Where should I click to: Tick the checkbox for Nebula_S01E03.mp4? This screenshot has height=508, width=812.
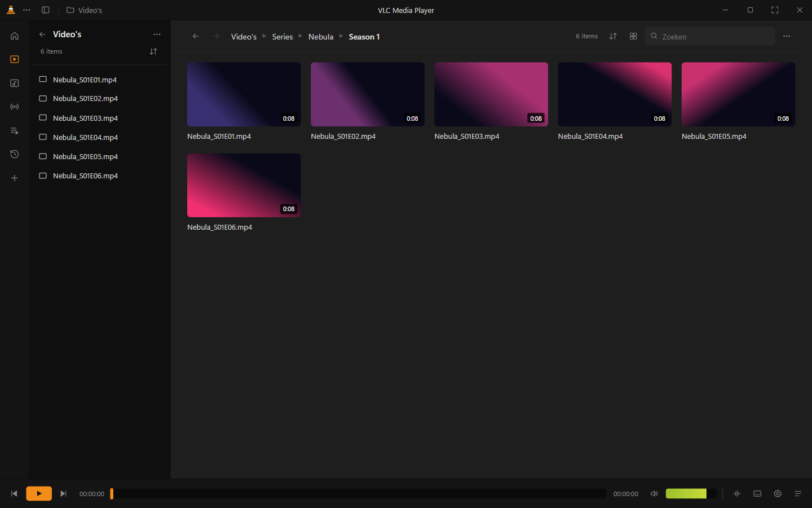pyautogui.click(x=43, y=117)
